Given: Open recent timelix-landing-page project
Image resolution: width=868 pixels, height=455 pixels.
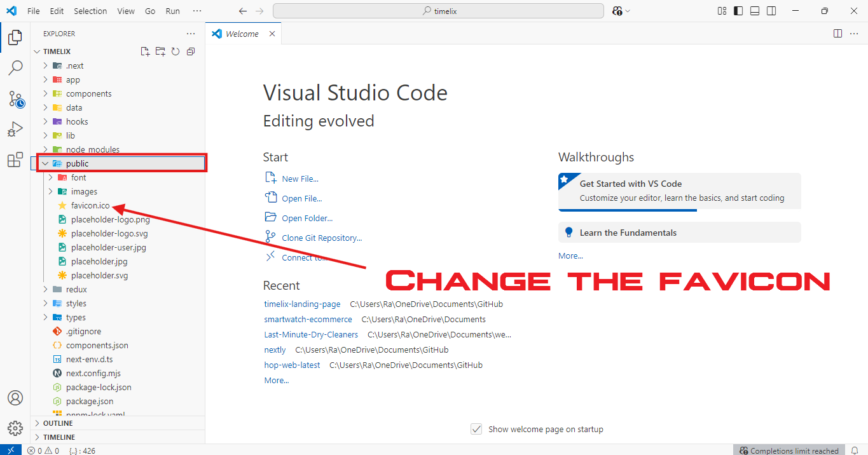Looking at the screenshot, I should click(302, 304).
